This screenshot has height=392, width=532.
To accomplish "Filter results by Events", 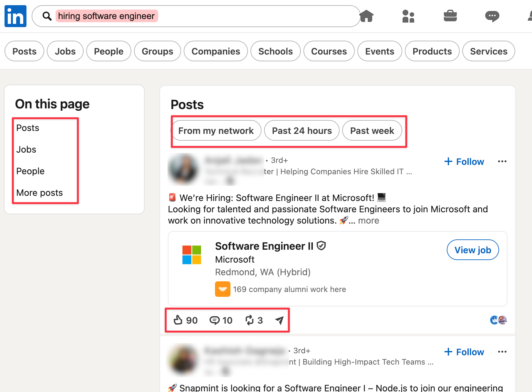I will click(380, 51).
